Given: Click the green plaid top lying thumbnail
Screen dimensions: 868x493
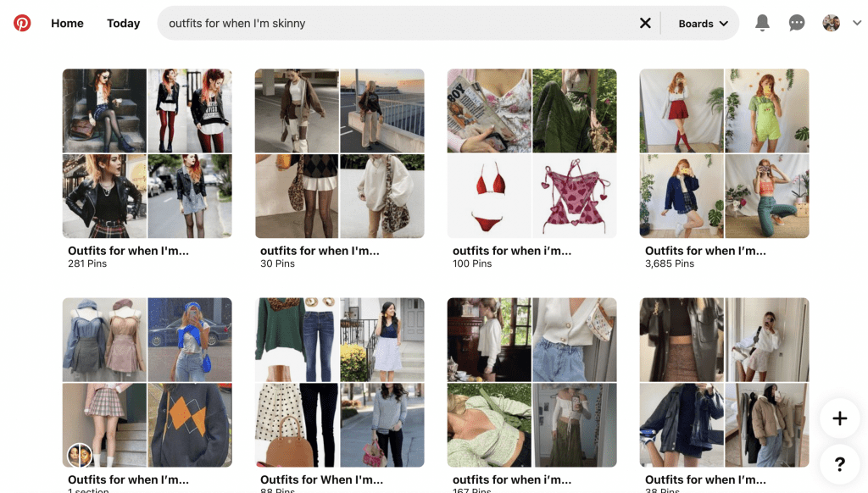Looking at the screenshot, I should pos(489,425).
